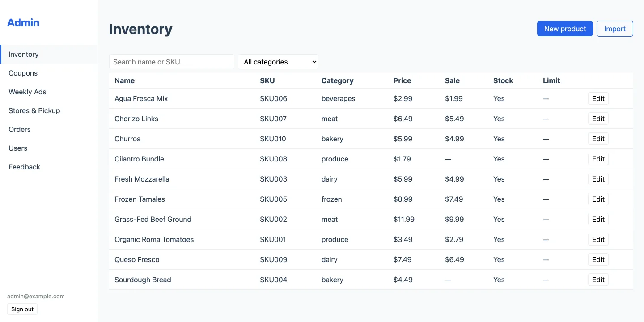Edit the Chorizo Links row
This screenshot has width=644, height=322.
(598, 119)
